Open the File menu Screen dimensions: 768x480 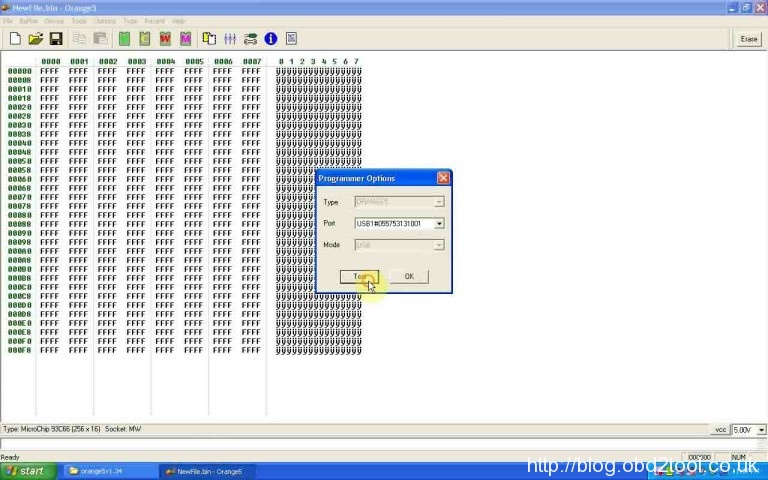pyautogui.click(x=8, y=21)
